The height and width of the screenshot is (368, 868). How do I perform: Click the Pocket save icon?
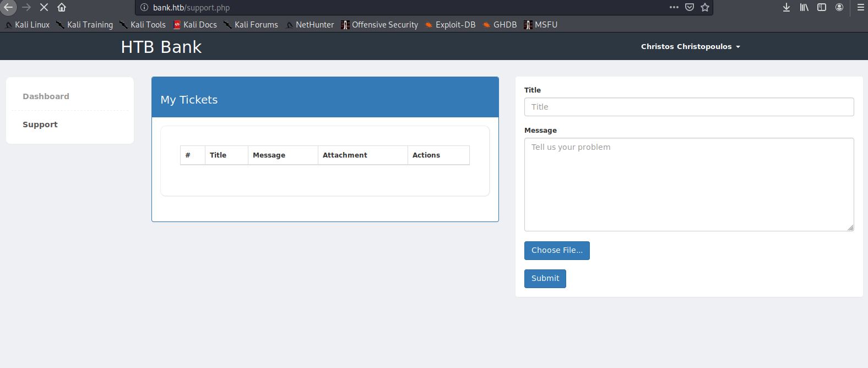pyautogui.click(x=689, y=7)
